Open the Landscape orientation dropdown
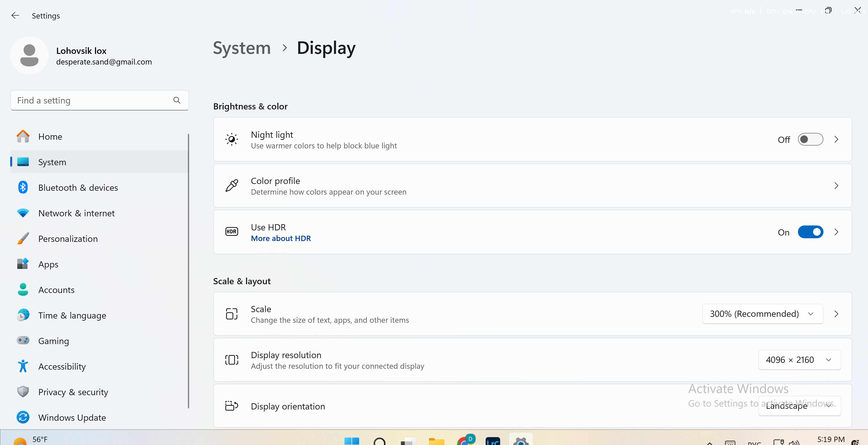This screenshot has height=445, width=868. (799, 406)
